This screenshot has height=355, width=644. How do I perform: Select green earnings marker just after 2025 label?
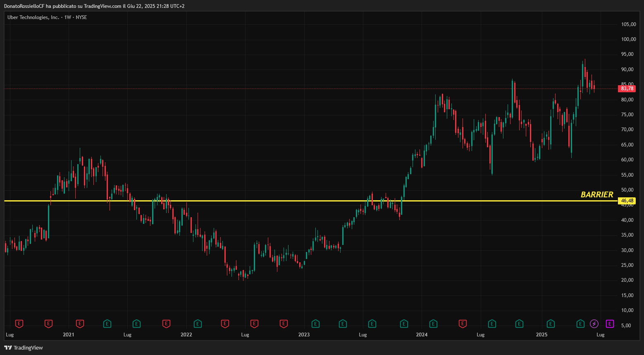coord(551,324)
